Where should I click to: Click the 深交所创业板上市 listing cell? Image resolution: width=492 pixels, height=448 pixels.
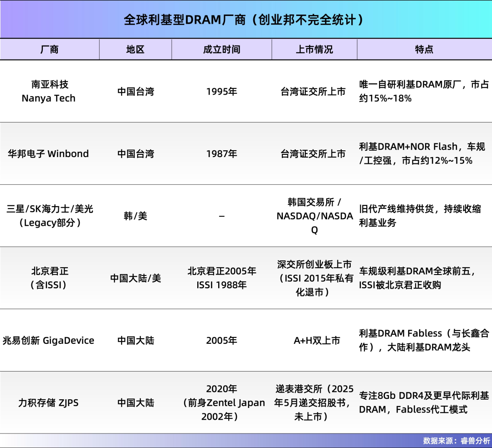tap(314, 278)
